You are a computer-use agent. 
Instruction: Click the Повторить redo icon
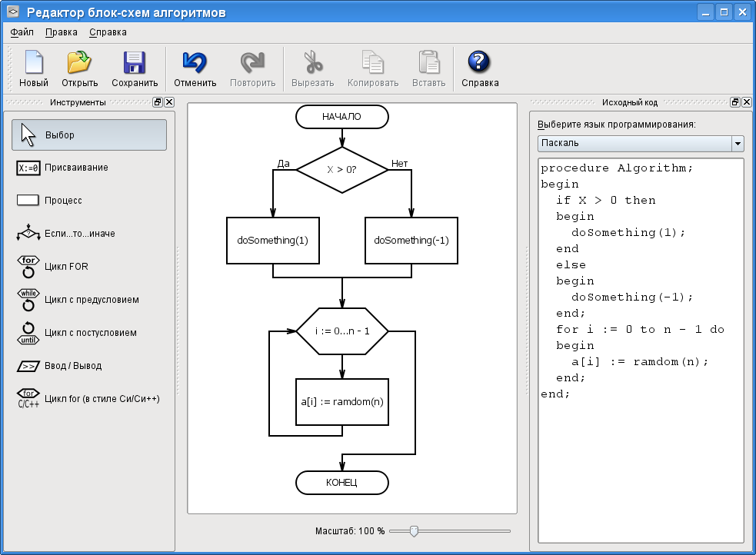pos(253,62)
